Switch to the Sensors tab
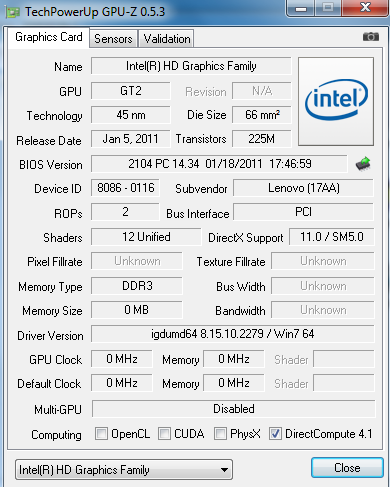 tap(113, 39)
